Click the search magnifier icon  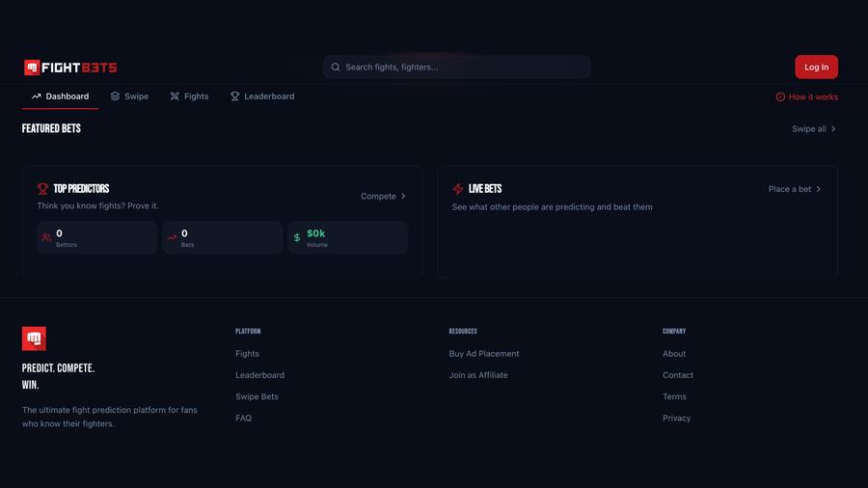coord(336,68)
